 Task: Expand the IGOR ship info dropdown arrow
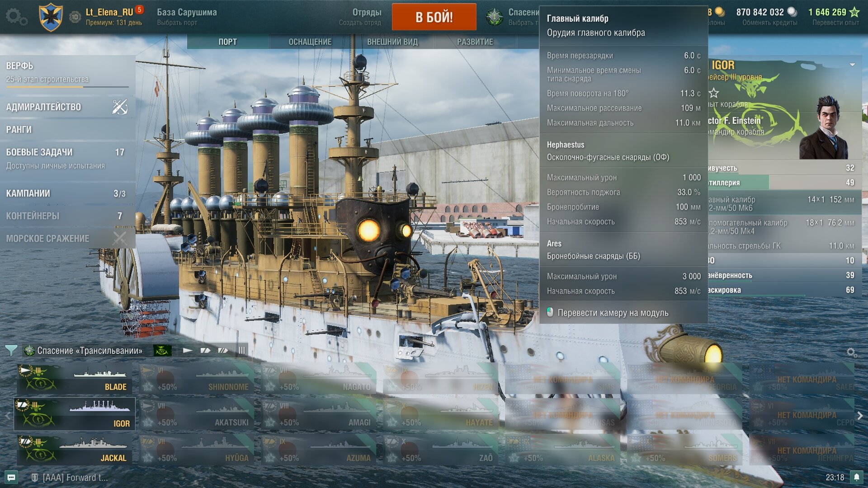[x=852, y=65]
